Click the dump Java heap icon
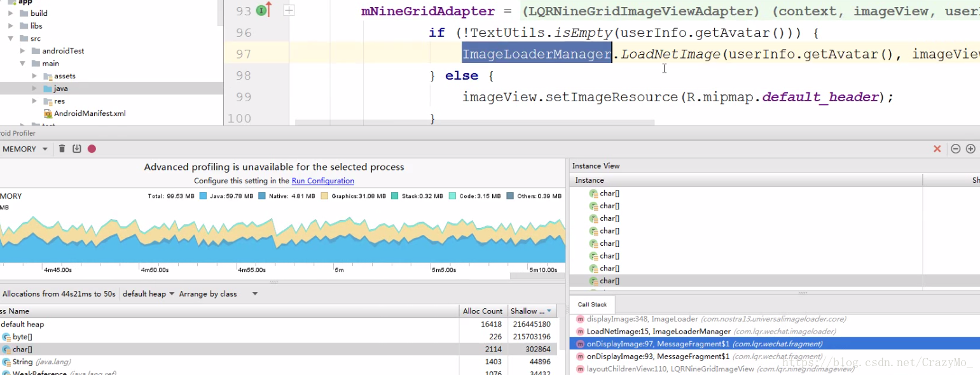Screen dimensions: 980x375 (x=76, y=149)
